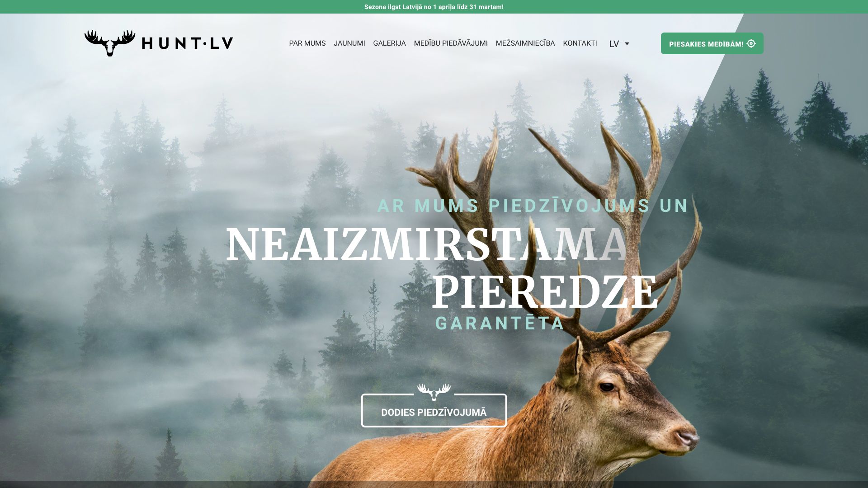Select the LV language label
The width and height of the screenshot is (868, 488).
click(x=614, y=44)
